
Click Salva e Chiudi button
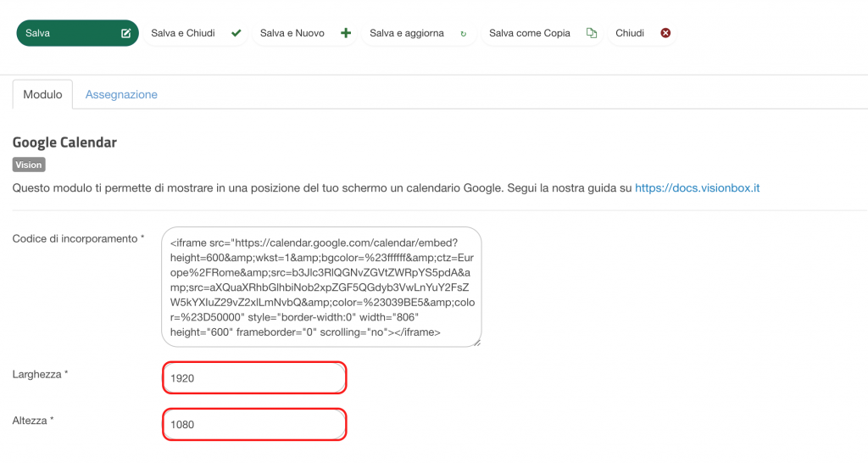[x=196, y=33]
